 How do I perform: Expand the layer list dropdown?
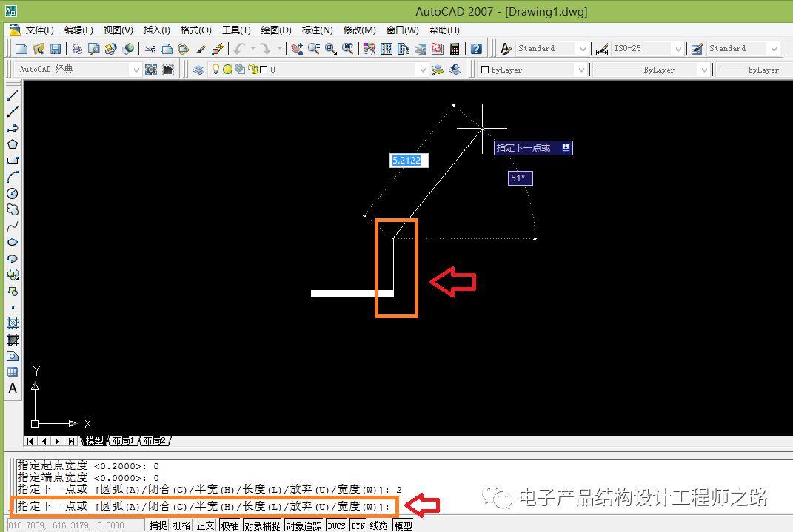tap(423, 70)
